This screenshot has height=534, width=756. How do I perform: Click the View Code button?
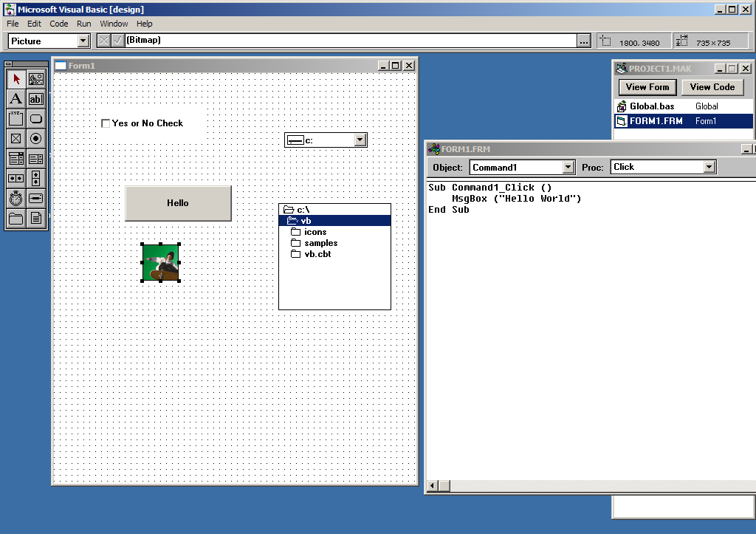tap(712, 87)
